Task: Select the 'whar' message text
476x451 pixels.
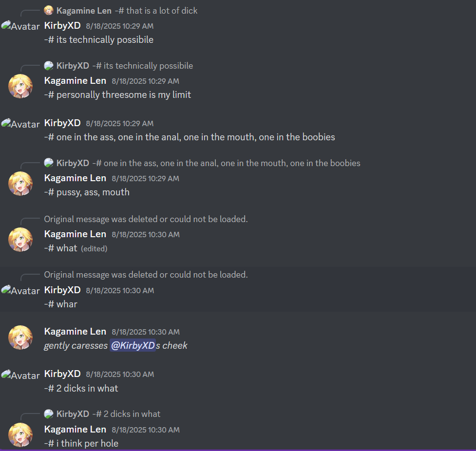Action: [61, 304]
